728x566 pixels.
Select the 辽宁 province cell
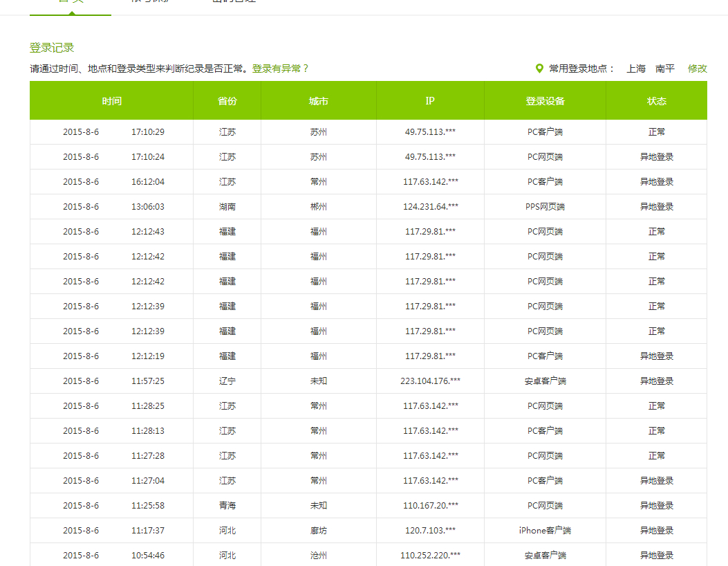point(227,381)
